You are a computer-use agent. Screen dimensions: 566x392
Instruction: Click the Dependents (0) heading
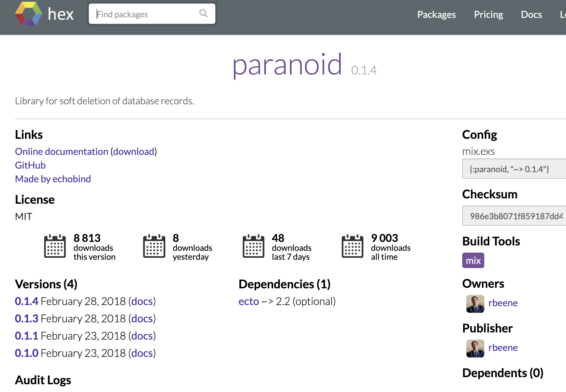503,373
